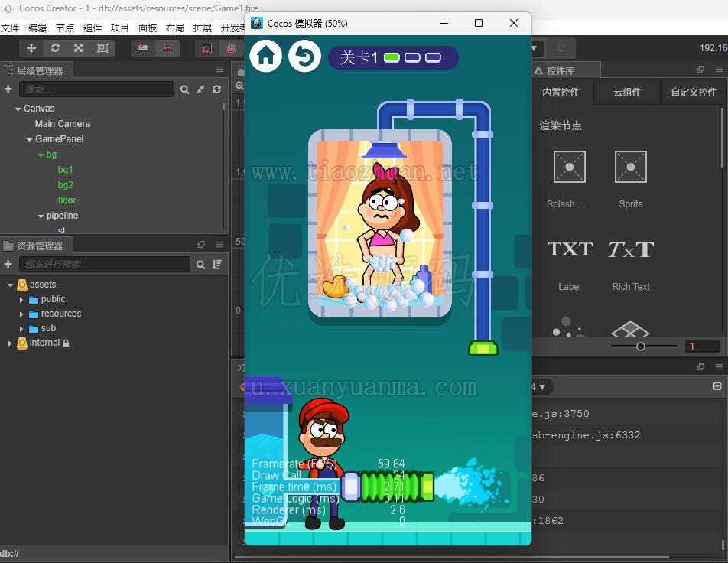Toggle pivot/center gizmo position mode
Viewport: 728px width, 563px height.
pos(143,48)
